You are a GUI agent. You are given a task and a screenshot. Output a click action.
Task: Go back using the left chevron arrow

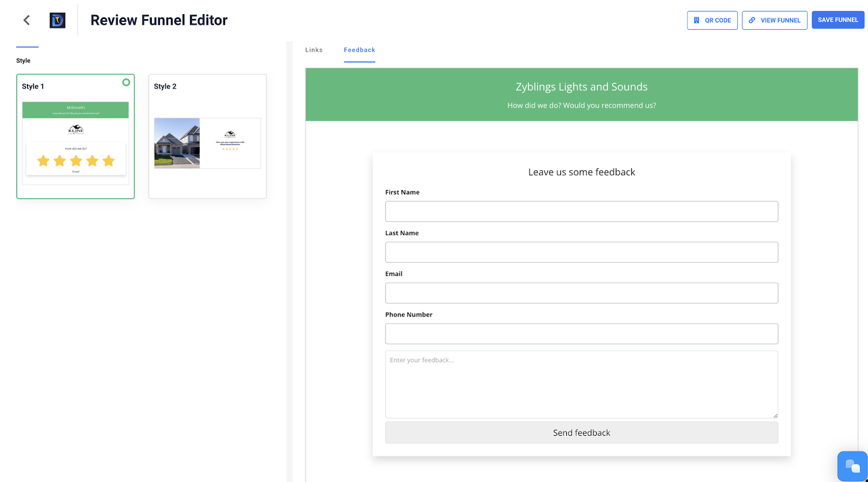click(27, 20)
